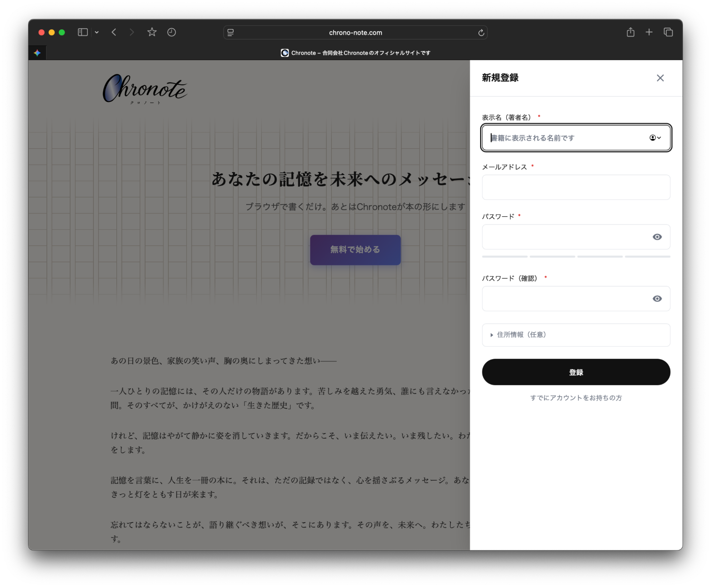The image size is (711, 588).
Task: Share the page via the share icon
Action: [x=631, y=32]
